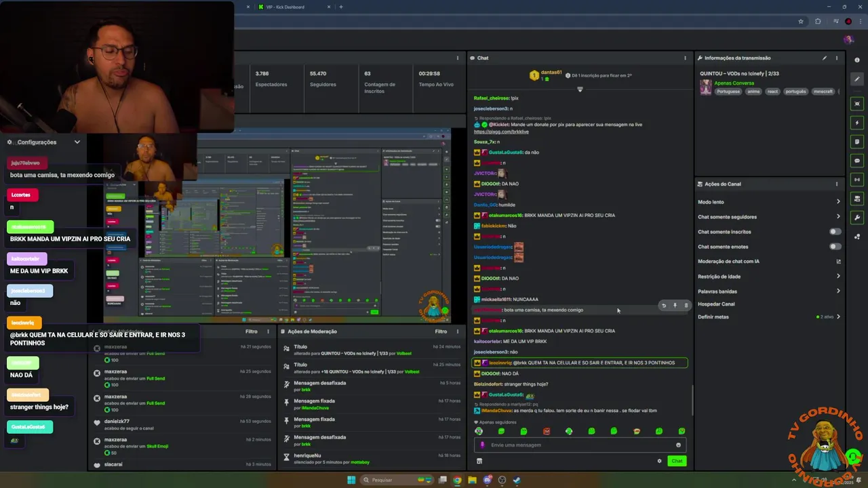Click the minecraft tag
The width and height of the screenshot is (868, 488).
point(823,91)
